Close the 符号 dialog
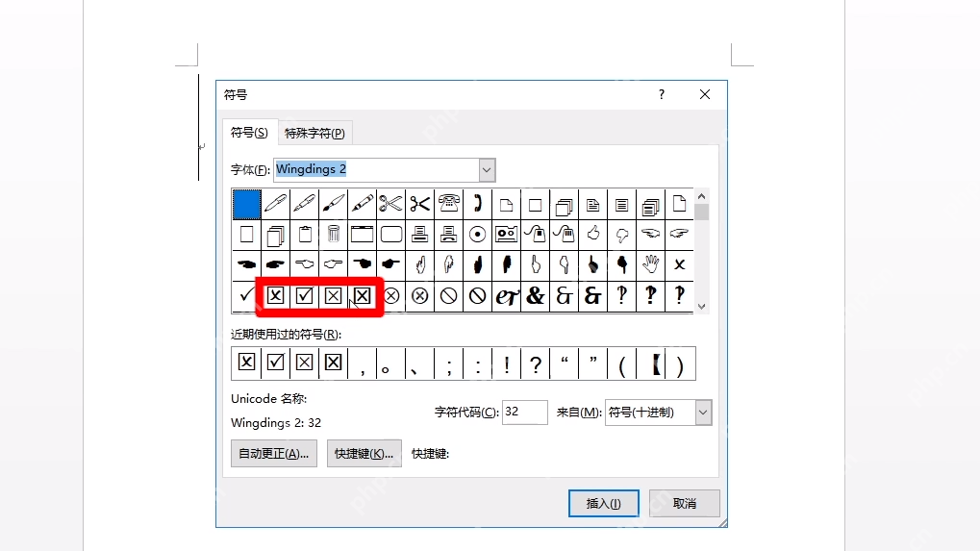The height and width of the screenshot is (551, 980). [x=705, y=94]
